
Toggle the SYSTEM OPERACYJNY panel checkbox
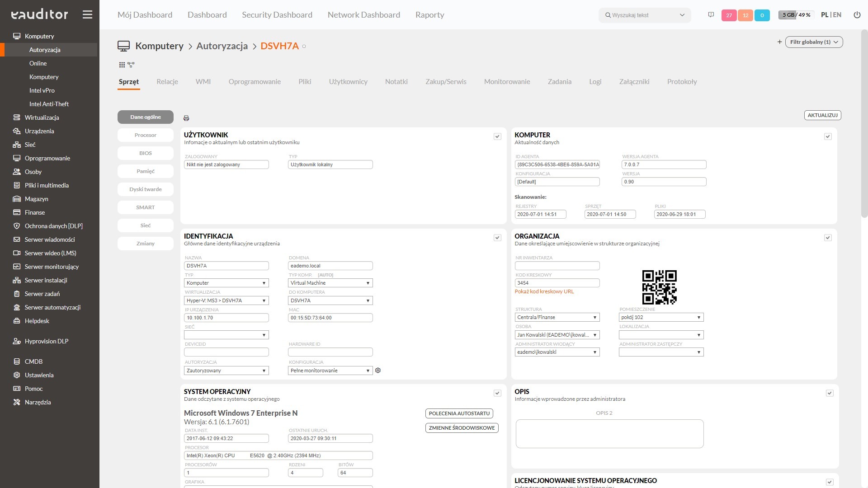coord(497,393)
